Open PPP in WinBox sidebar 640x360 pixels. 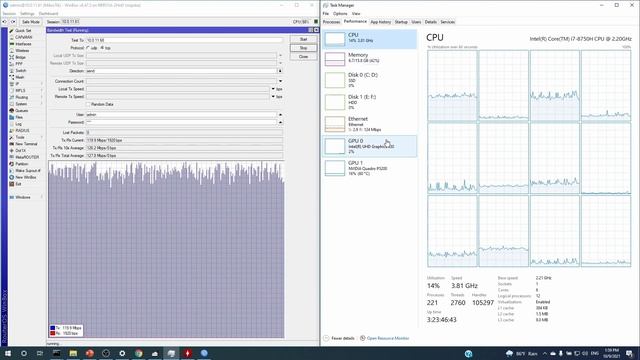19,64
